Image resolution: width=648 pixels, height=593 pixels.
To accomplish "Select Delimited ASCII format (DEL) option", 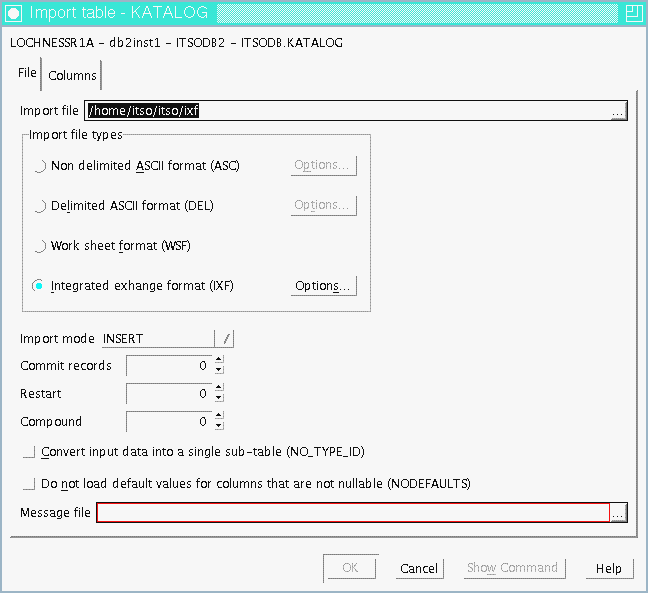I will [40, 206].
